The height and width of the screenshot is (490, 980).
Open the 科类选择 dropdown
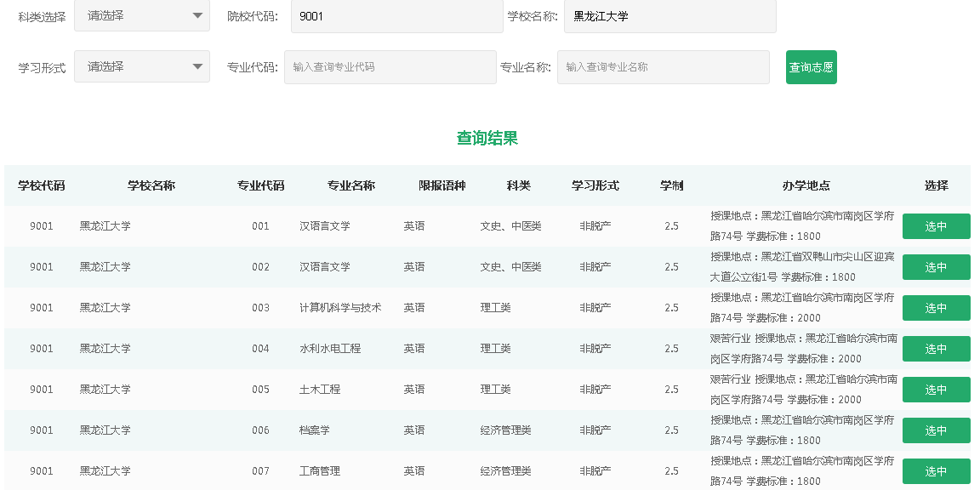[141, 15]
